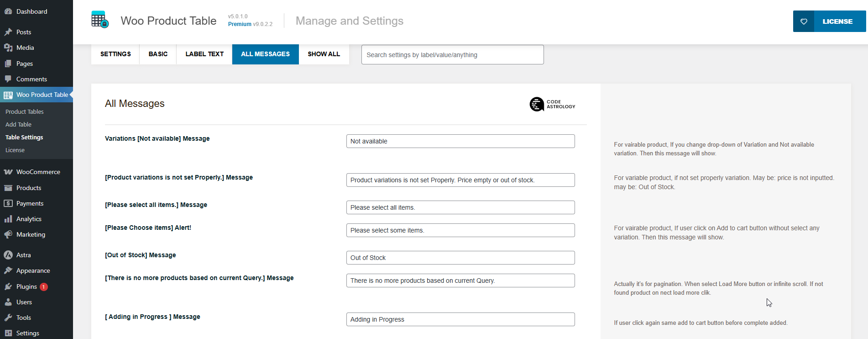Screen dimensions: 868x339
Task: Open the LABEL TEXT tab
Action: [x=204, y=54]
